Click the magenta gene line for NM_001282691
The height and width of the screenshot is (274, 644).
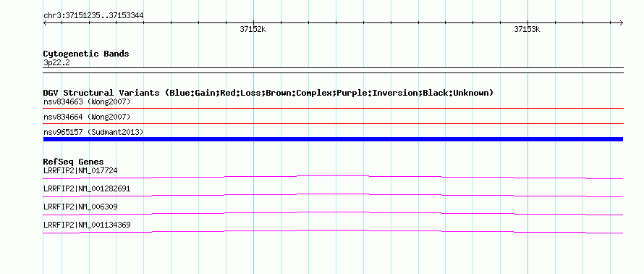333,195
